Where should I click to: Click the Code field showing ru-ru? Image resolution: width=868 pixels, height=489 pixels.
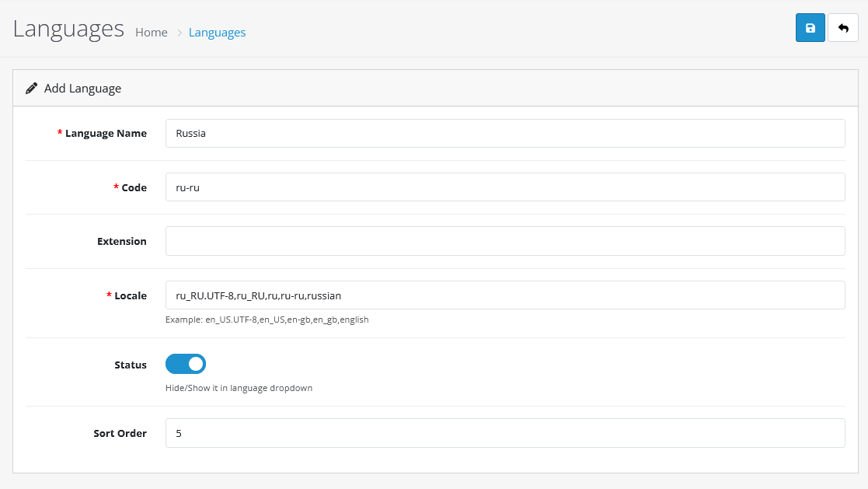coord(505,187)
